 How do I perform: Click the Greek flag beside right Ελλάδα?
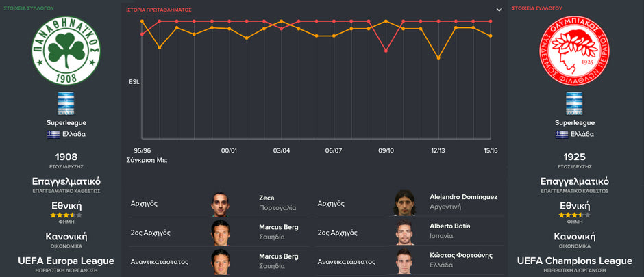click(562, 134)
